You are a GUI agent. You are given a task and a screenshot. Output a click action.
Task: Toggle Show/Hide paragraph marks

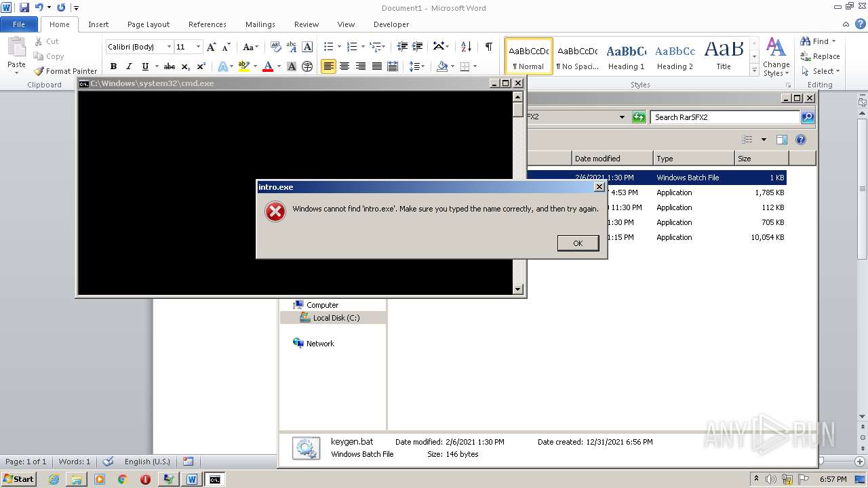(488, 47)
